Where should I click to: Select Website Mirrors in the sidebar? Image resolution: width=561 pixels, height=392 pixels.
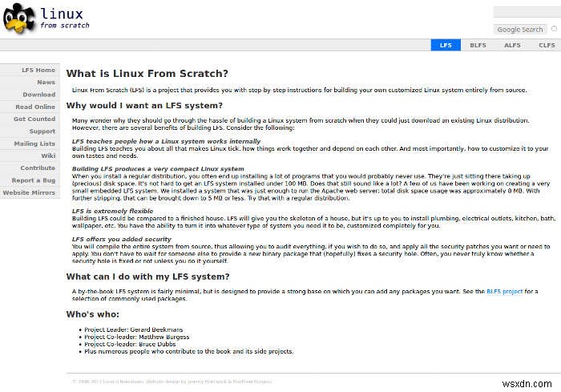click(30, 192)
